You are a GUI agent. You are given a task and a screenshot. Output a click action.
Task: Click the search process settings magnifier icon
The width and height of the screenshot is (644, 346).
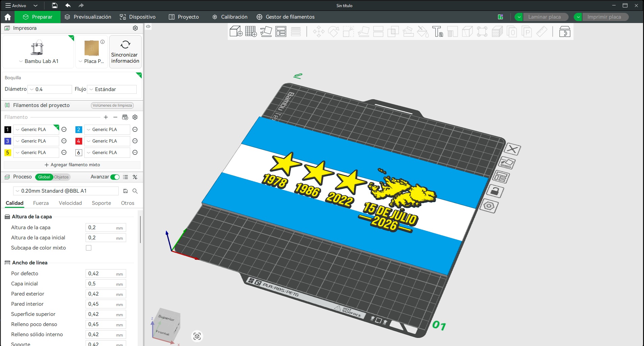[135, 191]
